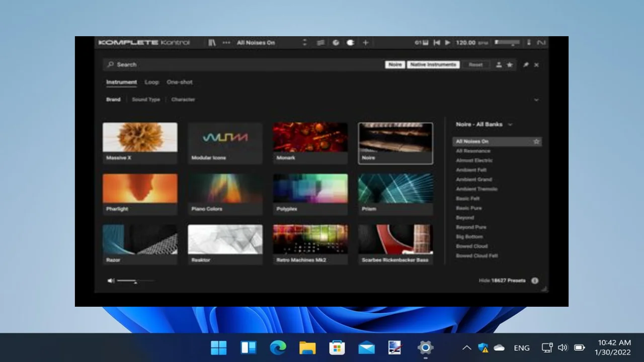This screenshot has height=362, width=644.
Task: Step through presets with up/down arrows
Action: click(x=304, y=43)
